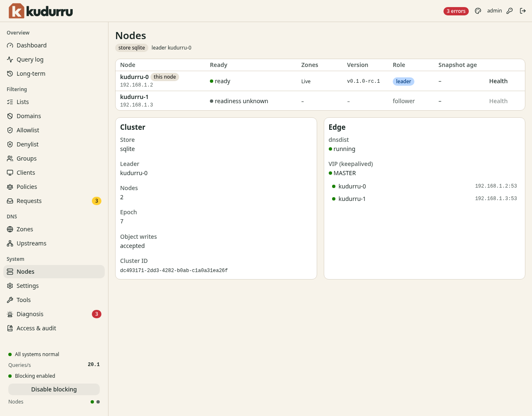Screen dimensions: 532x416
Task: Click the version v0.1.0-rc.1 cell
Action: (x=363, y=82)
